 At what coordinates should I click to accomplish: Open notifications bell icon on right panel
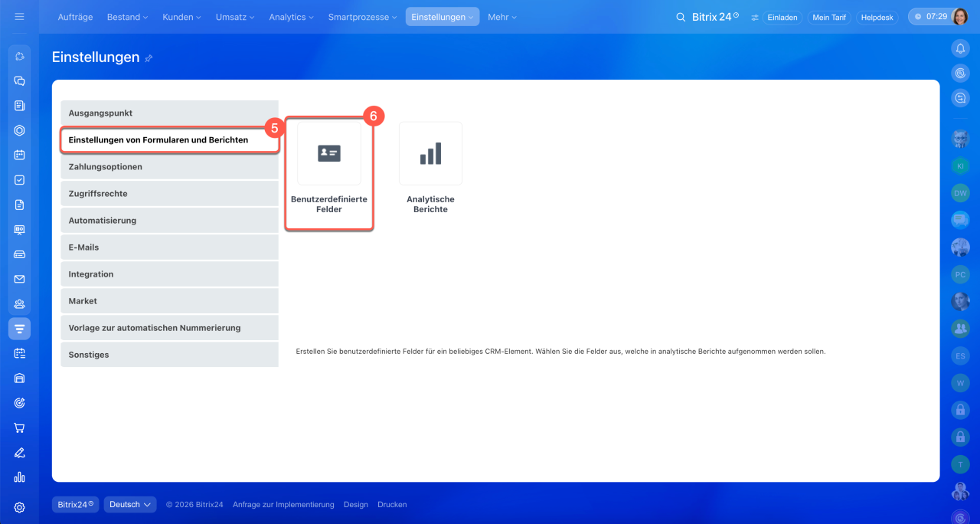point(960,48)
